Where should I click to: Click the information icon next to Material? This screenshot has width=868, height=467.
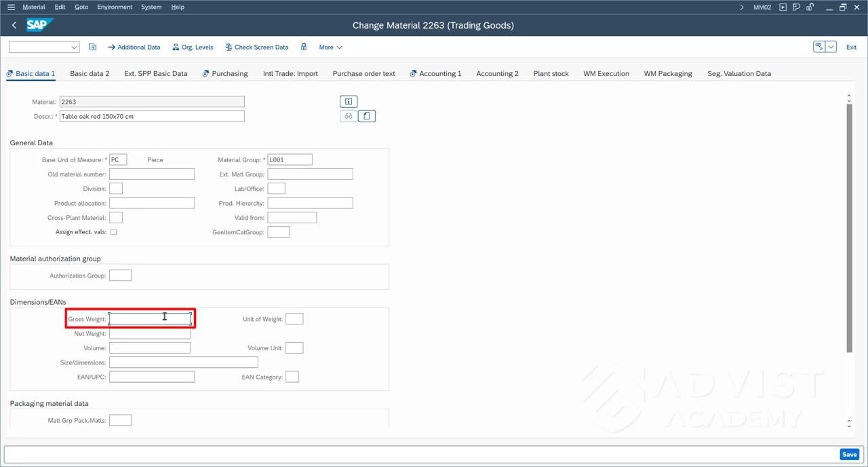(x=349, y=102)
